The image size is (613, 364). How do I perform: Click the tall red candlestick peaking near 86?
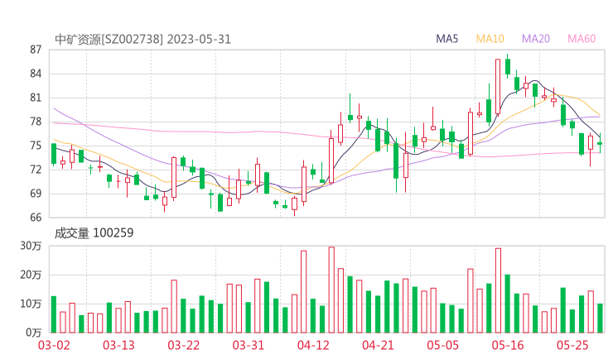[498, 87]
